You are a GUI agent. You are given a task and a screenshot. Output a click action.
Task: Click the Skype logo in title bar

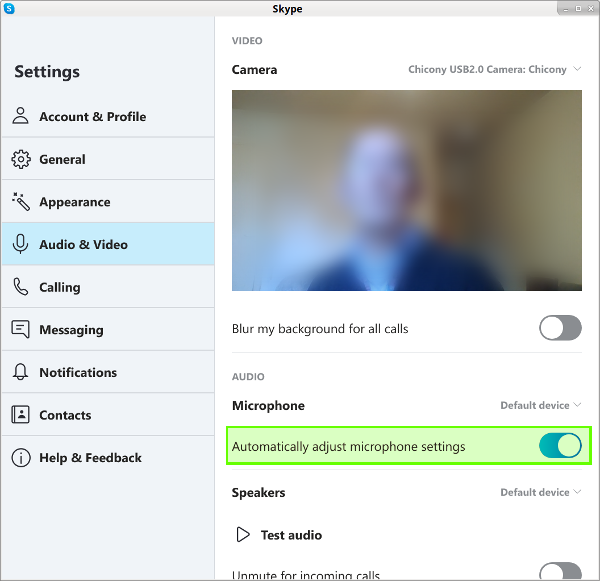click(x=9, y=8)
